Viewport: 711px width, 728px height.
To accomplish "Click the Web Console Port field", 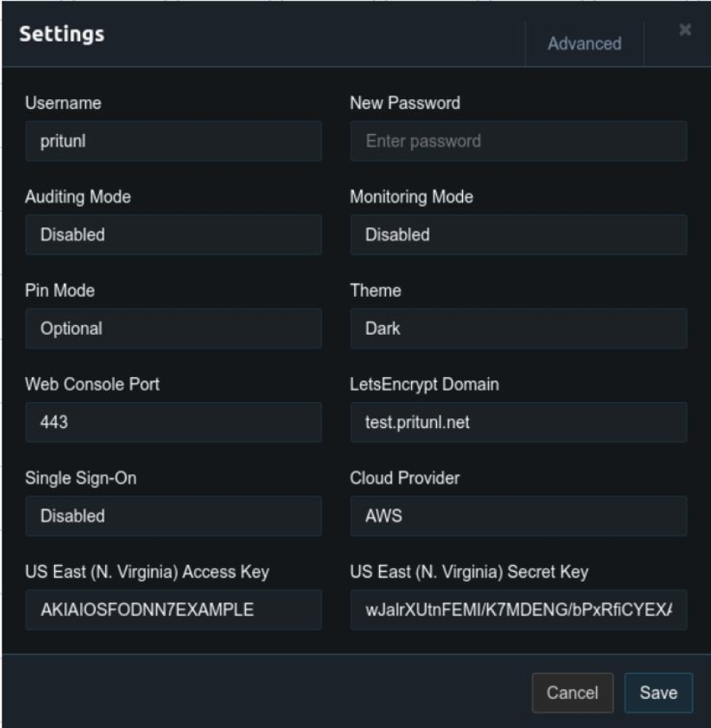I will 173,422.
